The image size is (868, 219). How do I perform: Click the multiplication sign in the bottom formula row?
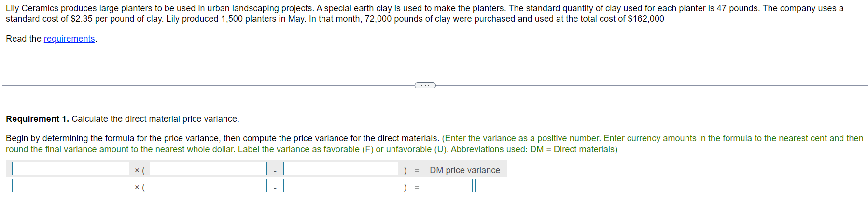click(x=137, y=187)
